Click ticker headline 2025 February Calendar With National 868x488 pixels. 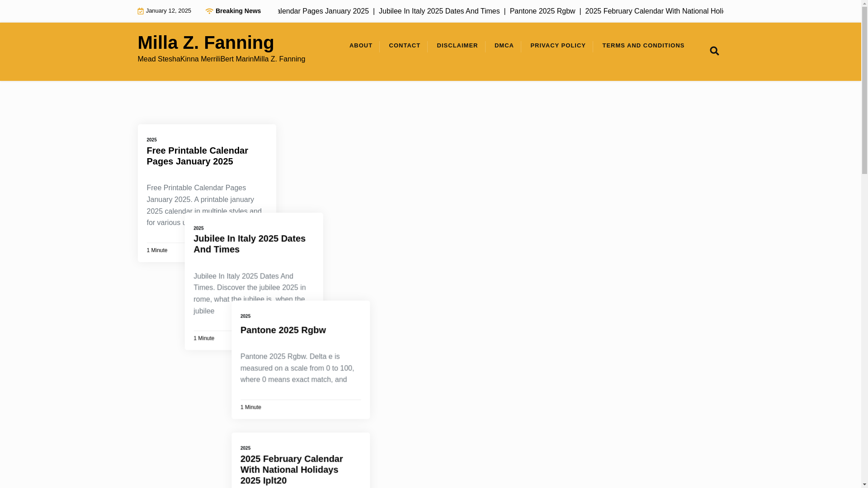point(654,11)
